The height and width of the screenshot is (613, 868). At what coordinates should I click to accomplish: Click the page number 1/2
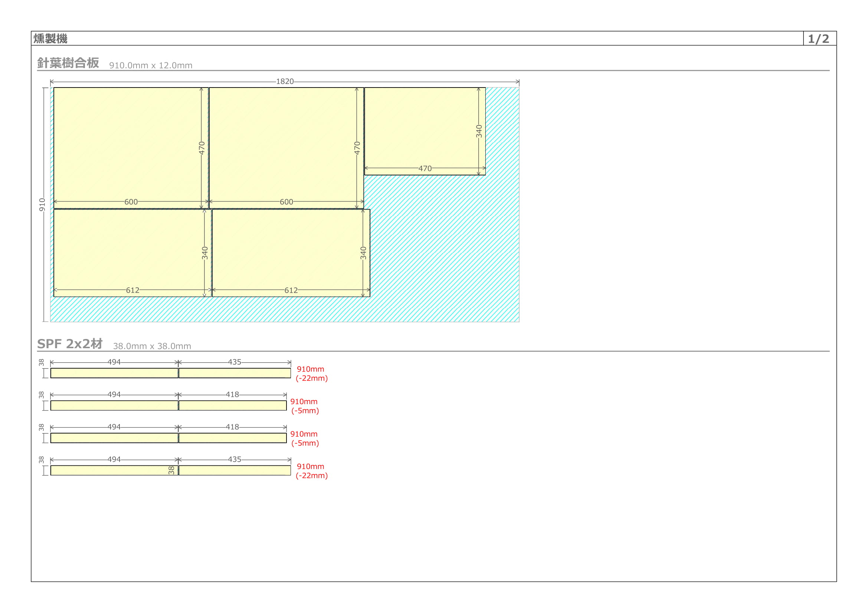[819, 39]
